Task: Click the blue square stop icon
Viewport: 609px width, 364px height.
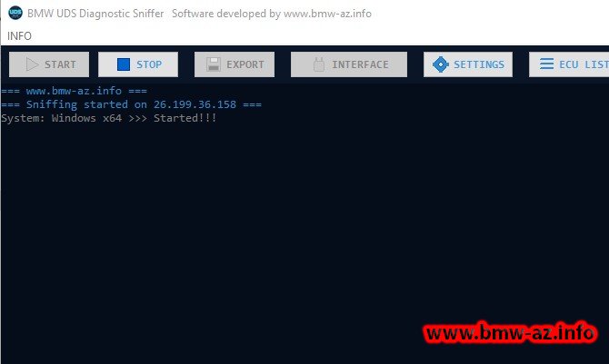Action: tap(123, 64)
